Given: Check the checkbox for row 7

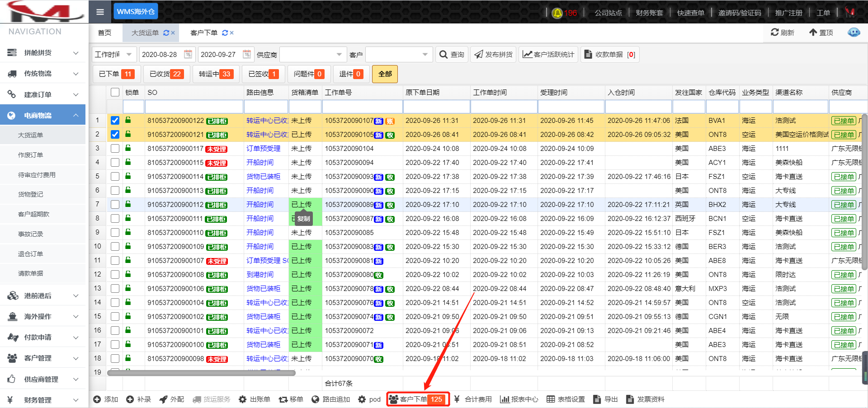Looking at the screenshot, I should [x=115, y=205].
